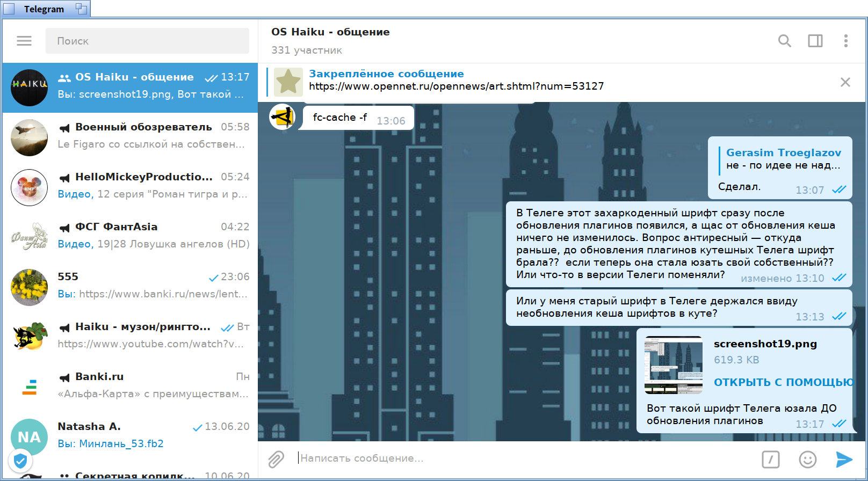Click ОТКРЫТЬ С ПОМОЩЬЮ link
Image resolution: width=868 pixels, height=481 pixels.
pyautogui.click(x=784, y=382)
